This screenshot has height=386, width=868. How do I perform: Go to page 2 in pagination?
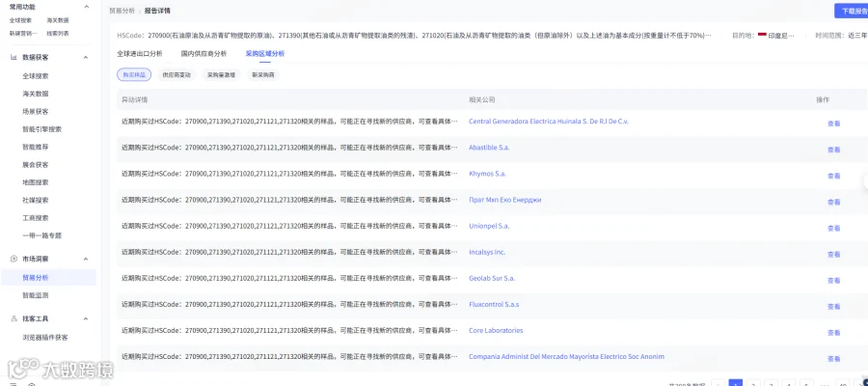point(753,384)
